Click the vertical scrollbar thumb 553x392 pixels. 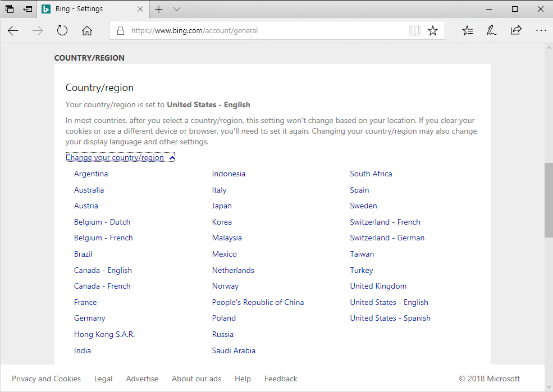click(549, 200)
